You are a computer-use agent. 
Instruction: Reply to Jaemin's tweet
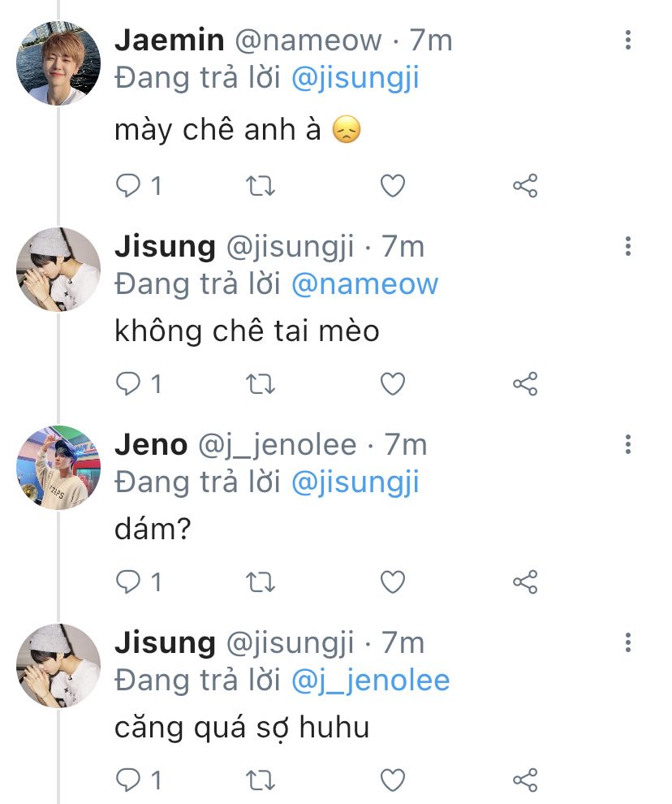[x=127, y=186]
